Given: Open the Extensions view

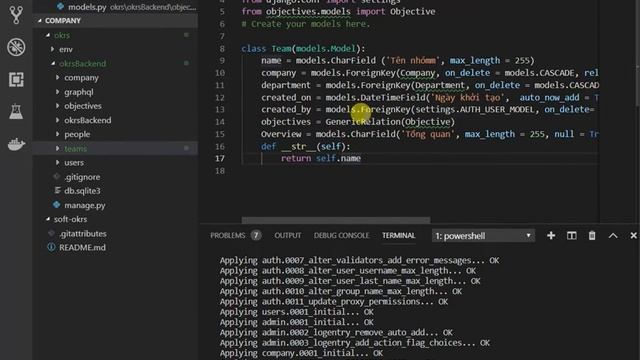Looking at the screenshot, I should tap(16, 79).
